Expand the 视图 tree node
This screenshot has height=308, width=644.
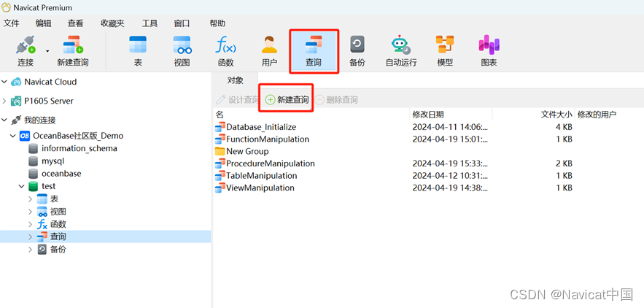pos(31,212)
